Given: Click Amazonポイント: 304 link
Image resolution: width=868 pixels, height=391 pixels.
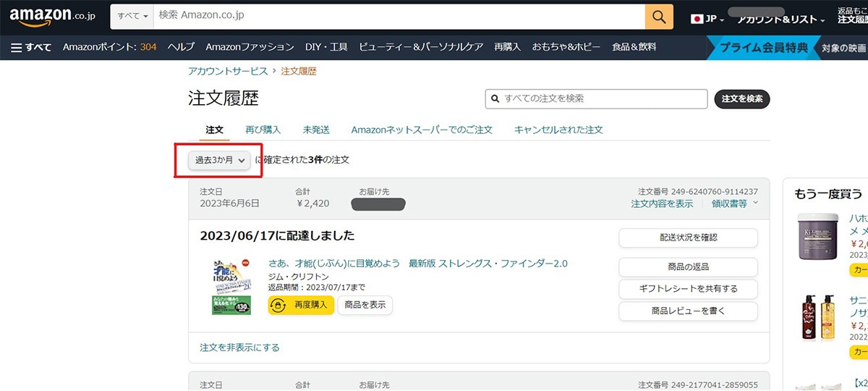Looking at the screenshot, I should coord(109,47).
